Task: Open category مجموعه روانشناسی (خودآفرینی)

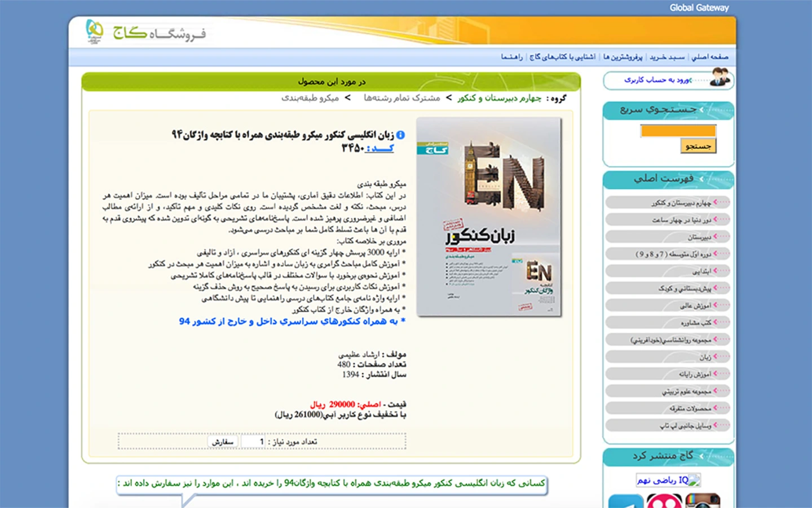Action: pyautogui.click(x=668, y=340)
